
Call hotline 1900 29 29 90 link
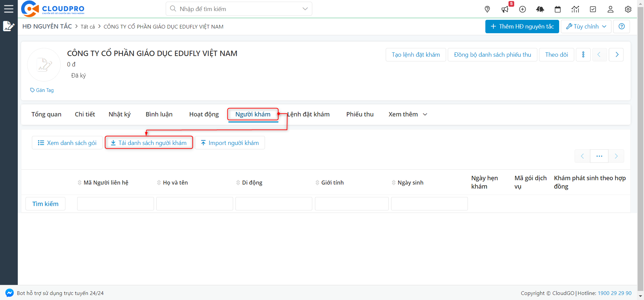(614, 293)
